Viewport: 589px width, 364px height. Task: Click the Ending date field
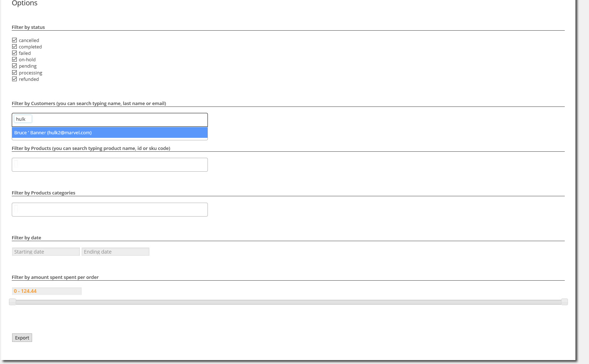pyautogui.click(x=115, y=252)
